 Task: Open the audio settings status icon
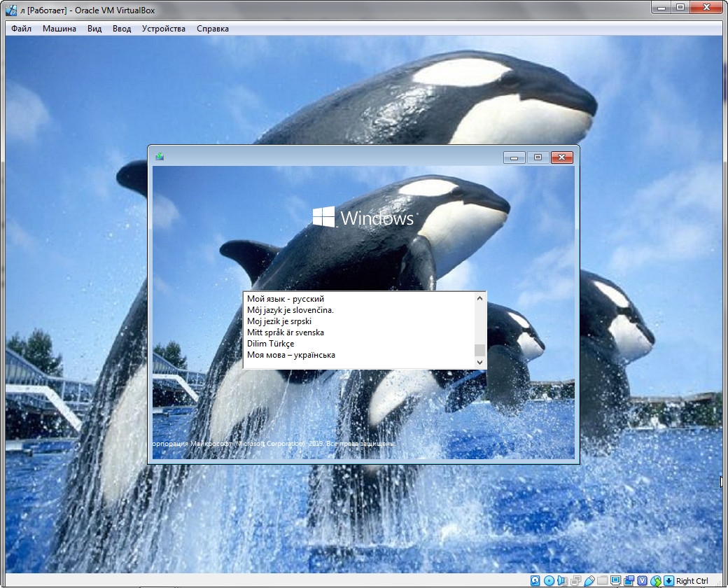coord(562,580)
